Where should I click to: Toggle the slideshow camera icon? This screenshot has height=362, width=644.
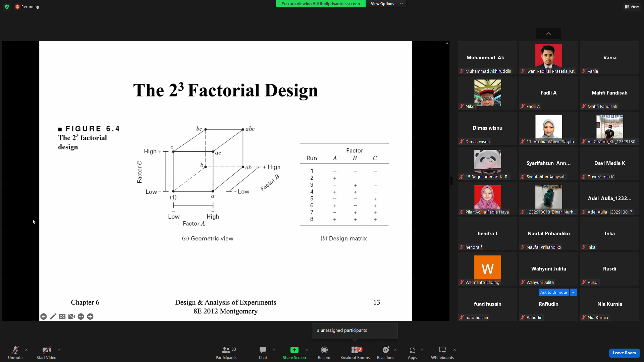point(71,316)
